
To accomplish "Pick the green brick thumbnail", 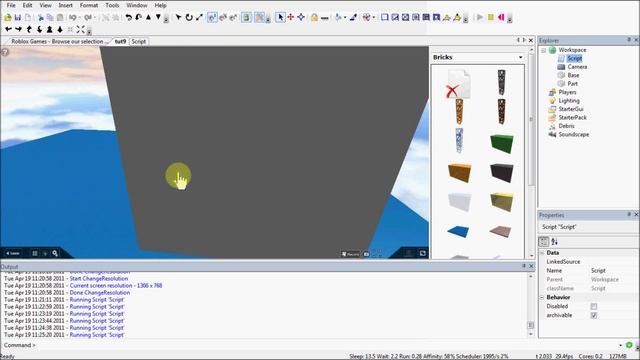I will 502,144.
